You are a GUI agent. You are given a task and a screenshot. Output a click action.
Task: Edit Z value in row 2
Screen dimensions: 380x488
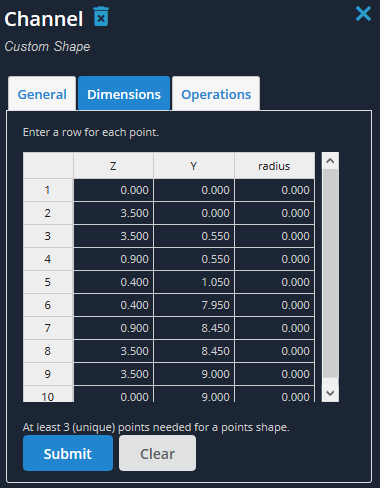click(x=114, y=213)
